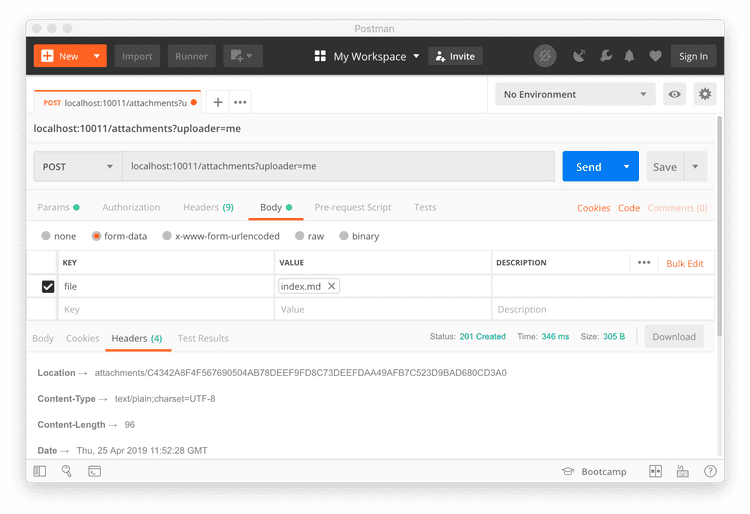Open Bootcamp
Screen dimensions: 750x514
tap(594, 471)
